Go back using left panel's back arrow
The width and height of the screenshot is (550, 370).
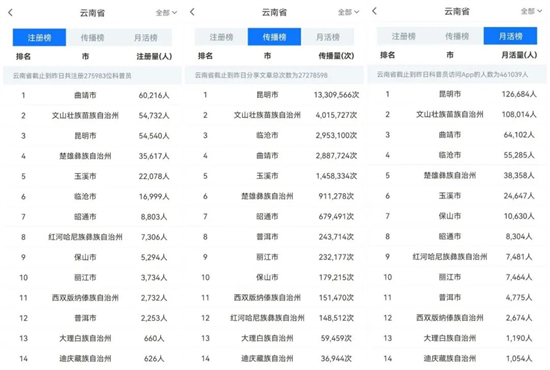coord(11,13)
